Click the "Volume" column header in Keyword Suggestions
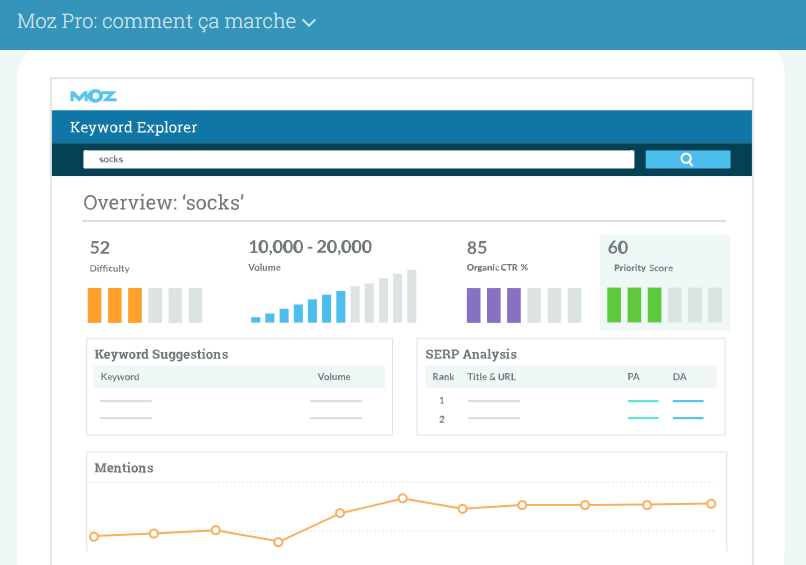This screenshot has height=565, width=806. point(334,377)
